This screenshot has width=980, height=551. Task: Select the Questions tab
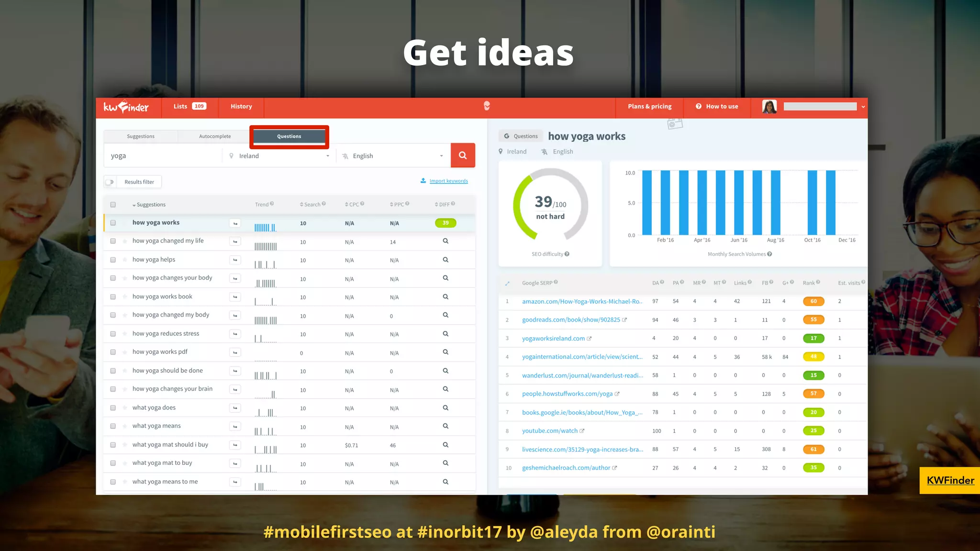[289, 136]
